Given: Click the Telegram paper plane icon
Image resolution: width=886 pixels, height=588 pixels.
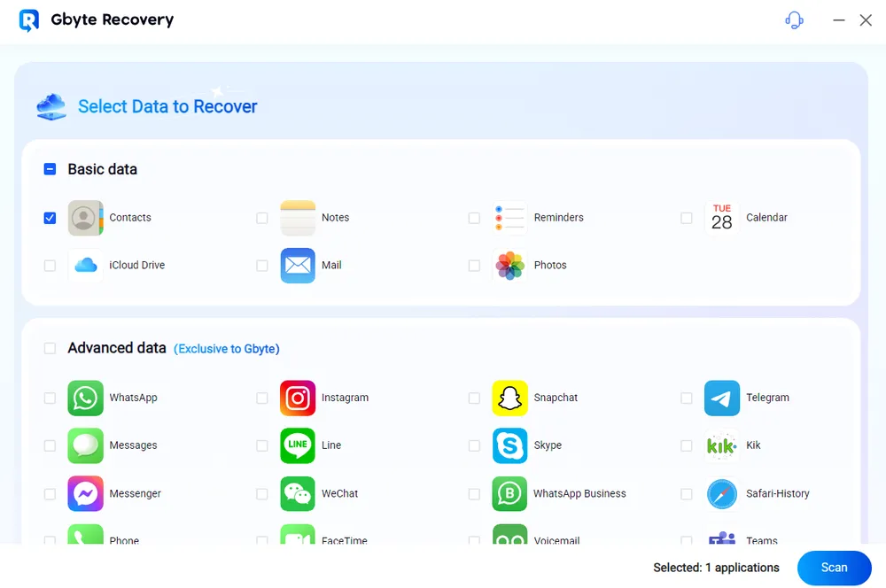Looking at the screenshot, I should click(721, 398).
